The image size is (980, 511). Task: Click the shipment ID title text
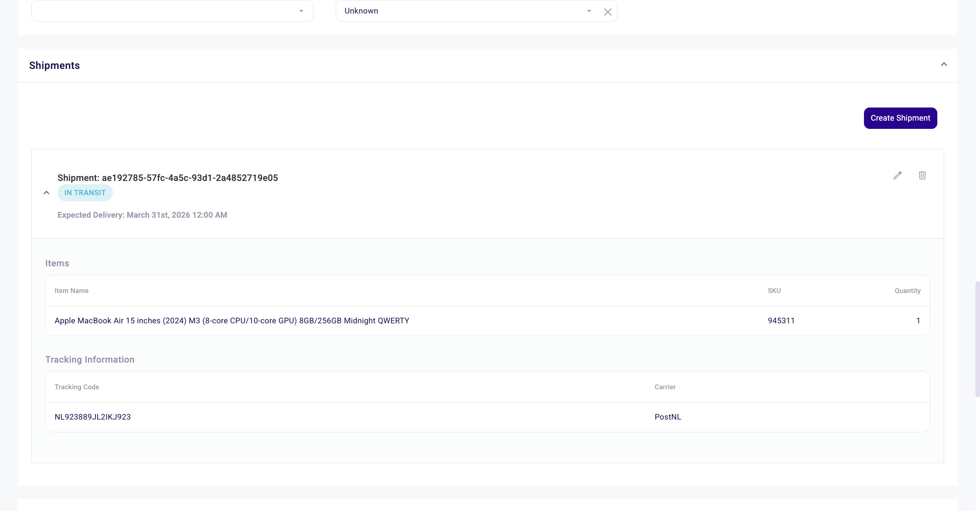[167, 178]
